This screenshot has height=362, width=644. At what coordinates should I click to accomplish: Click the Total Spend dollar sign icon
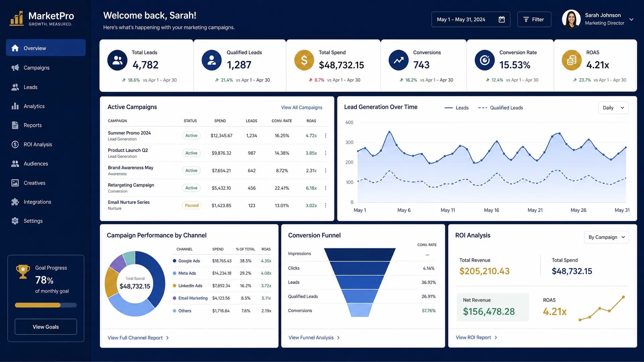(x=304, y=60)
